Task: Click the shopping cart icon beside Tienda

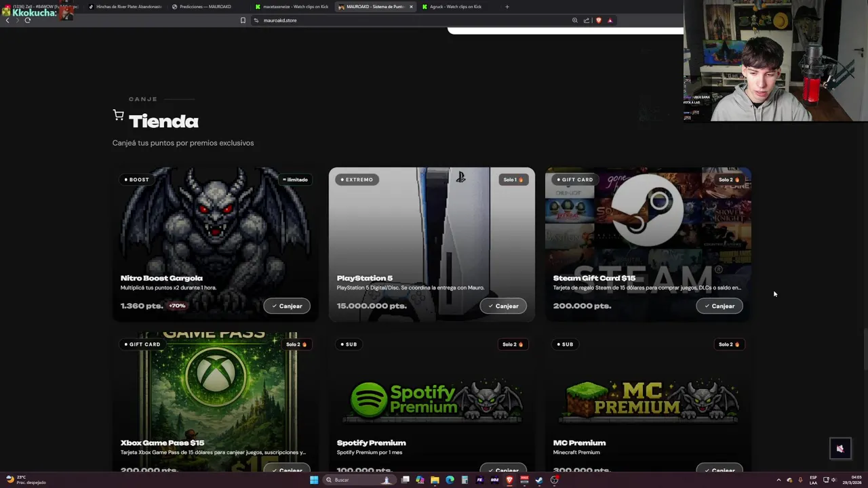Action: pyautogui.click(x=119, y=115)
